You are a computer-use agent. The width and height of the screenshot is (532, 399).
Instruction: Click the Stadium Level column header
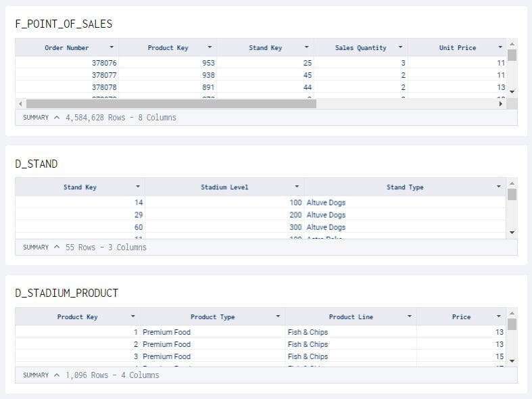point(224,187)
